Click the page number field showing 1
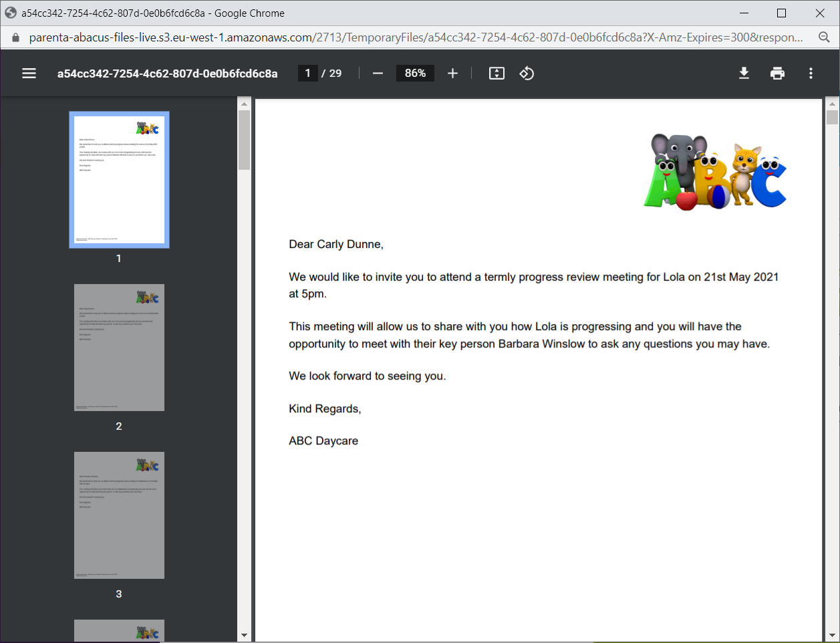The width and height of the screenshot is (840, 643). (x=307, y=74)
